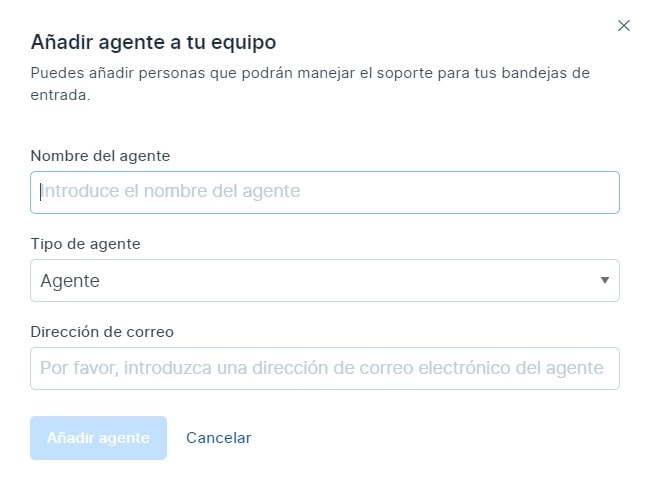The image size is (650, 495).
Task: Click the "Introduce el nombre del agente" placeholder
Action: (x=170, y=191)
